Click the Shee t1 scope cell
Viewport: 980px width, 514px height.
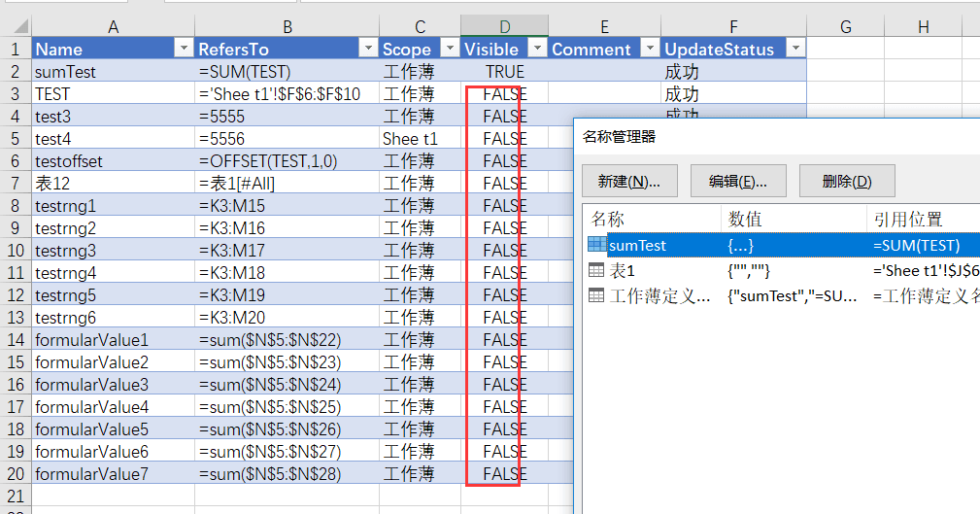pos(420,138)
